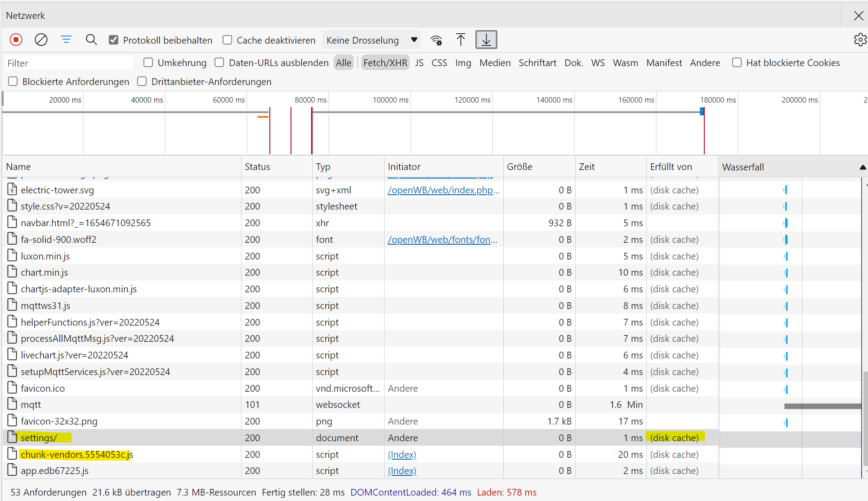Click the timeline overview right handle marker

click(x=702, y=111)
